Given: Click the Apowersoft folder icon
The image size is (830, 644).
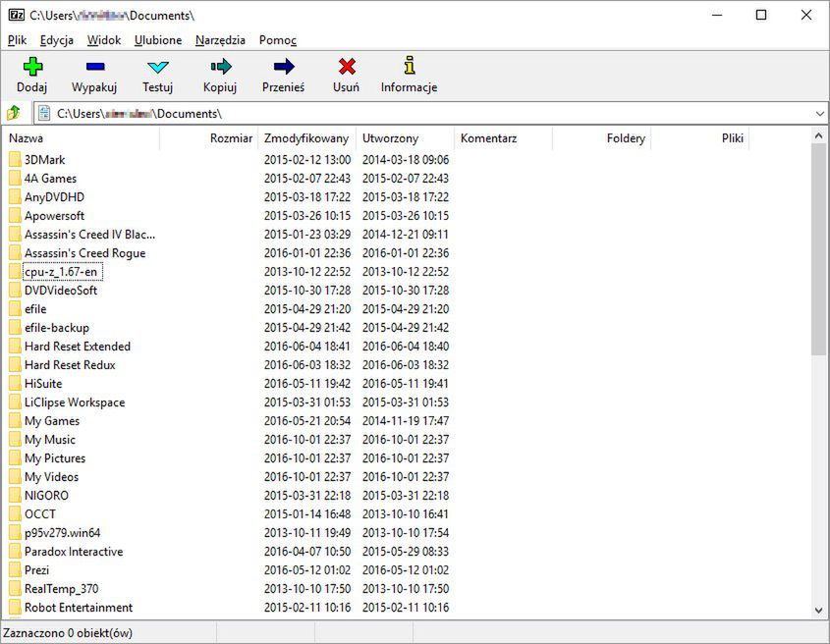Looking at the screenshot, I should [x=15, y=216].
